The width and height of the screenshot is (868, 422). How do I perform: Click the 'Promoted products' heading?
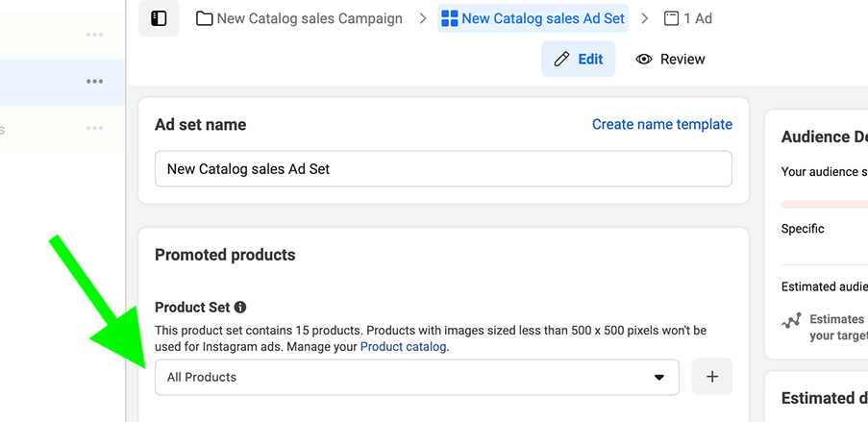point(225,255)
